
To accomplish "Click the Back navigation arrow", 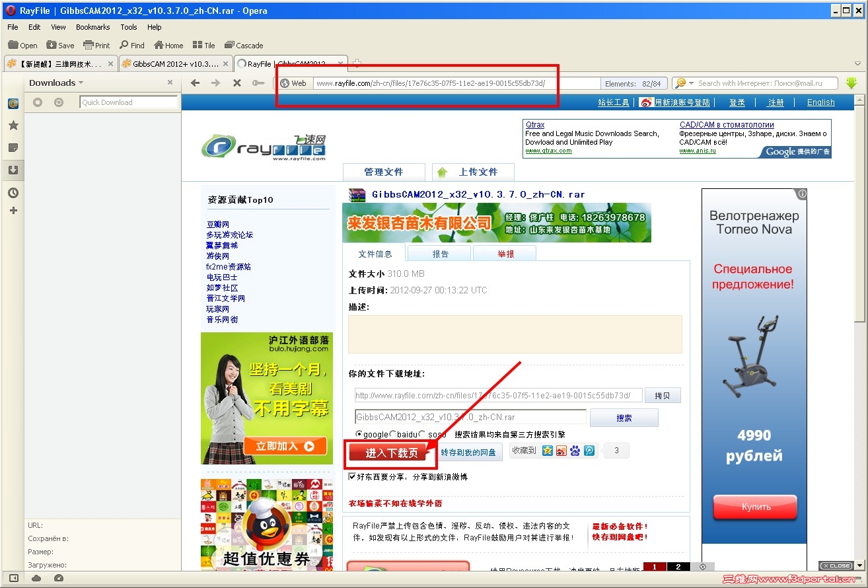I will pyautogui.click(x=195, y=83).
